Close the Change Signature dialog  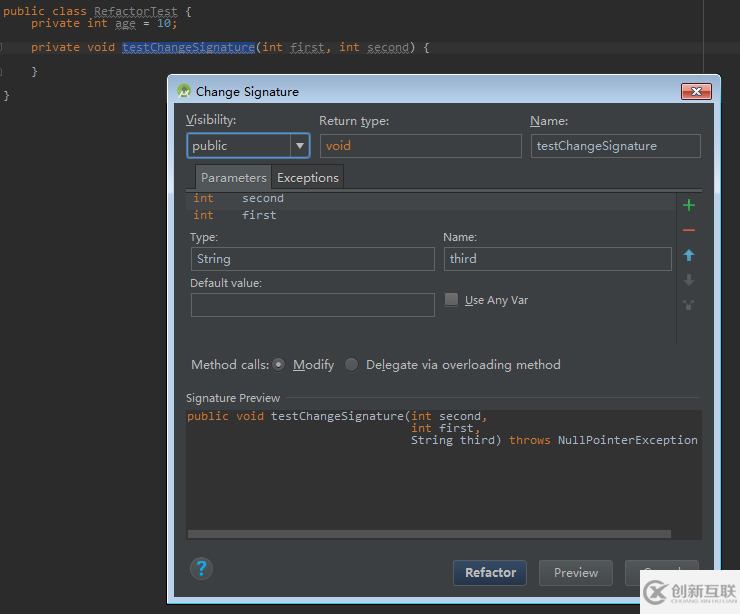point(695,91)
